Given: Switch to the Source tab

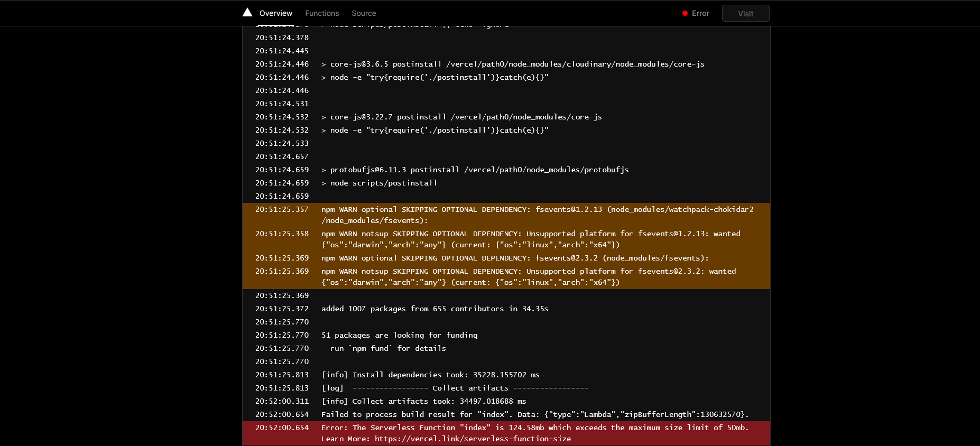Looking at the screenshot, I should click(364, 13).
